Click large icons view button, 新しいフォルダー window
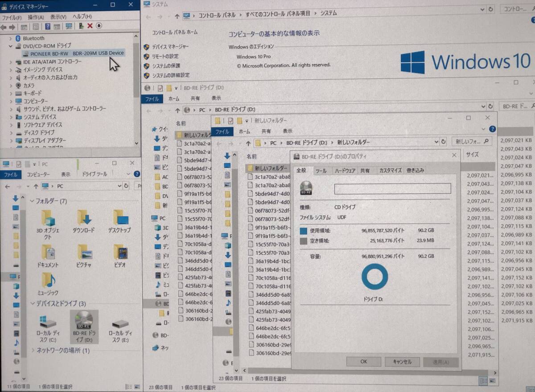 tap(492, 381)
